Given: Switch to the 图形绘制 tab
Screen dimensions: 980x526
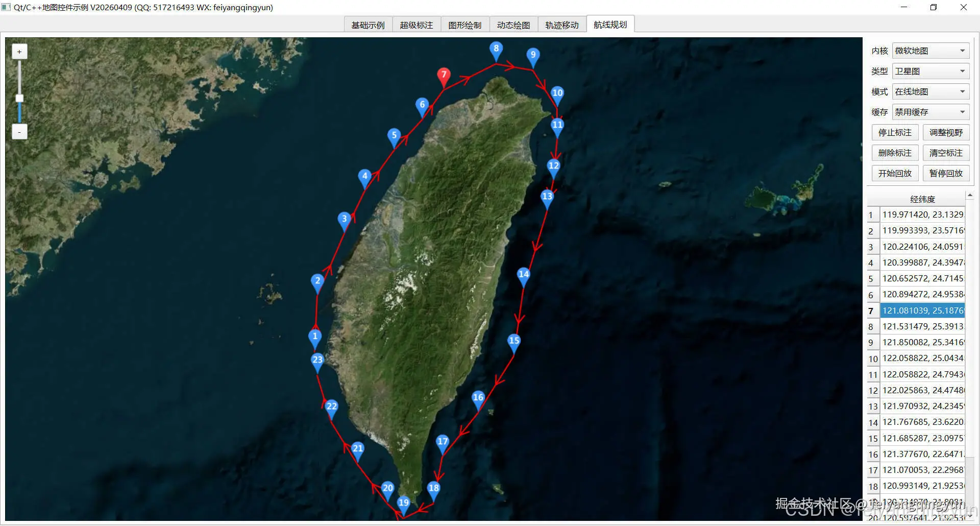Looking at the screenshot, I should (x=465, y=25).
